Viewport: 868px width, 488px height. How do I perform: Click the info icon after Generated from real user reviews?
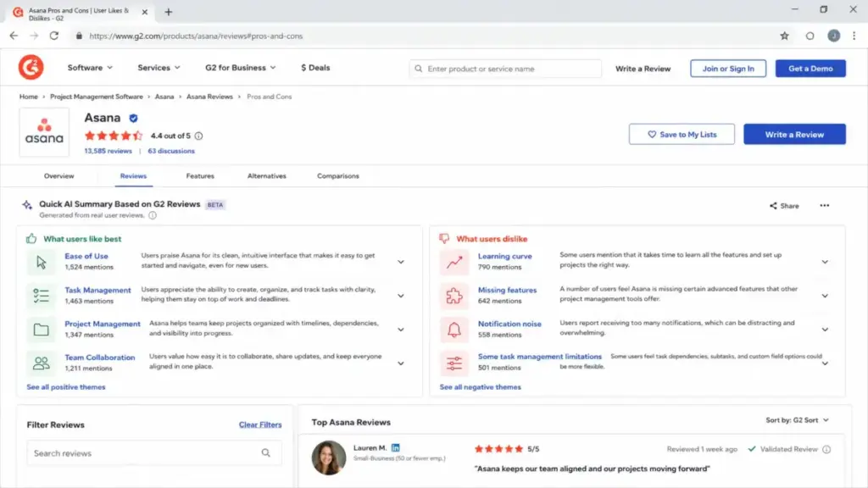(153, 215)
